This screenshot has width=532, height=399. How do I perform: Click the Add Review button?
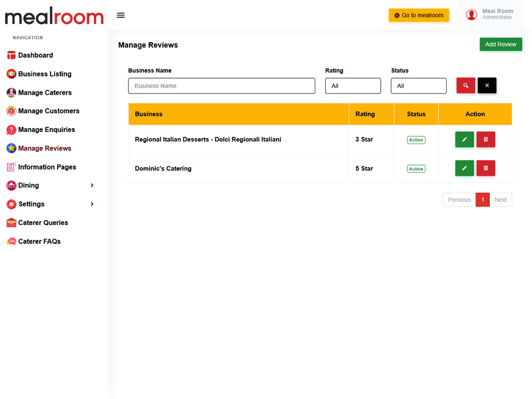point(500,44)
